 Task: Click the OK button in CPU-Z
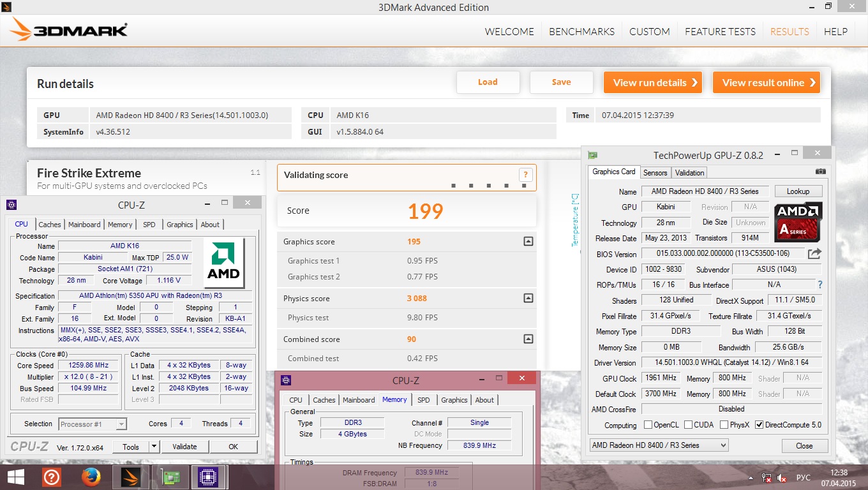234,447
